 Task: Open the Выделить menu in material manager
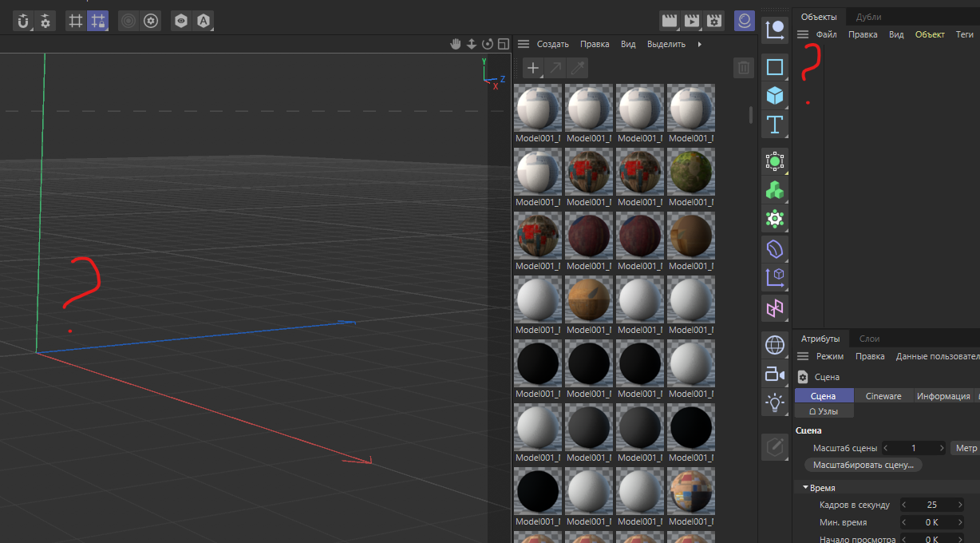tap(666, 44)
